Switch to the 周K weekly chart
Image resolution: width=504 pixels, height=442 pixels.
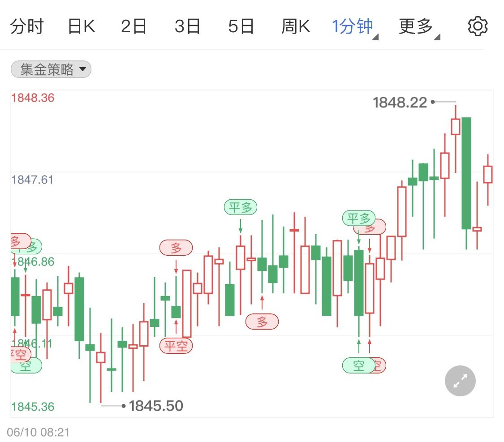[x=297, y=26]
